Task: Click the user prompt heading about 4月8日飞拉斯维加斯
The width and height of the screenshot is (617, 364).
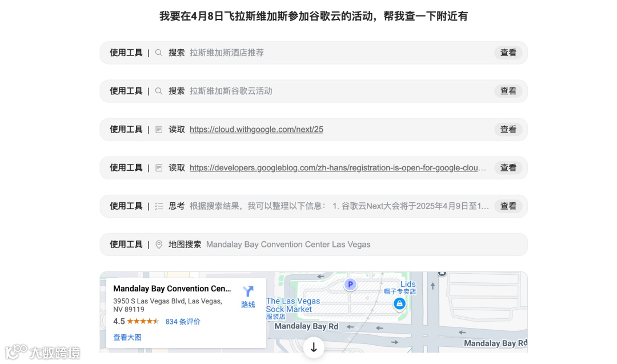Action: pos(314,16)
